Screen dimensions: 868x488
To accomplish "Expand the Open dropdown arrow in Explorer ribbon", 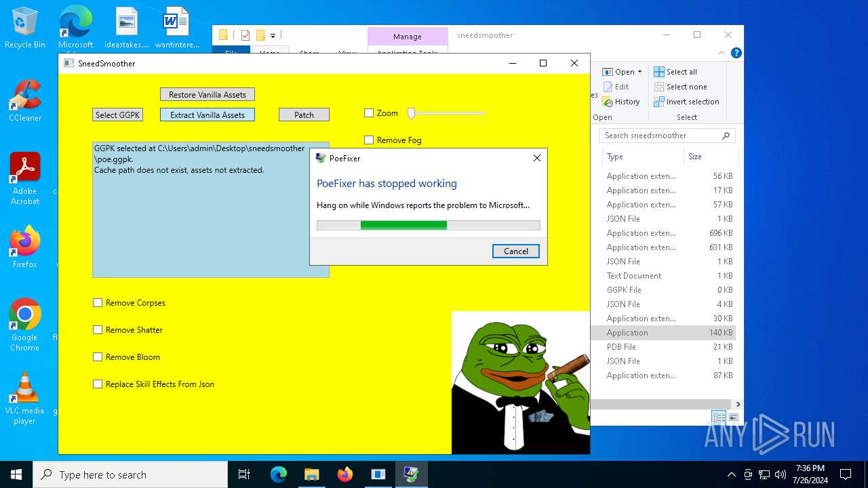I will 639,72.
